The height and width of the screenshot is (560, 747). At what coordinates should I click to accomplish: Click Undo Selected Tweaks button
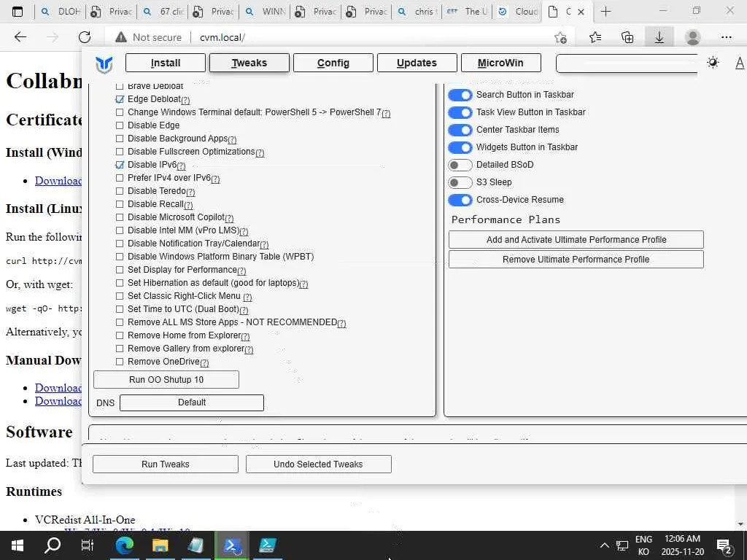(318, 464)
